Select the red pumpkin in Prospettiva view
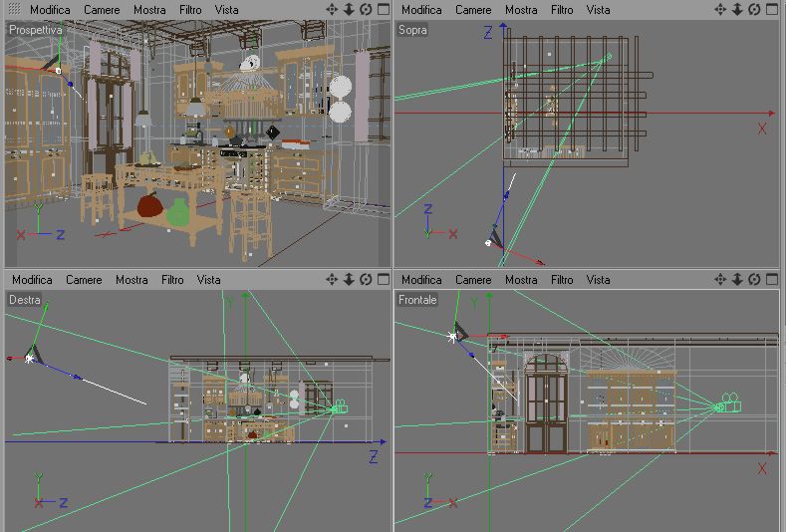Viewport: 786px width, 532px height. click(149, 204)
